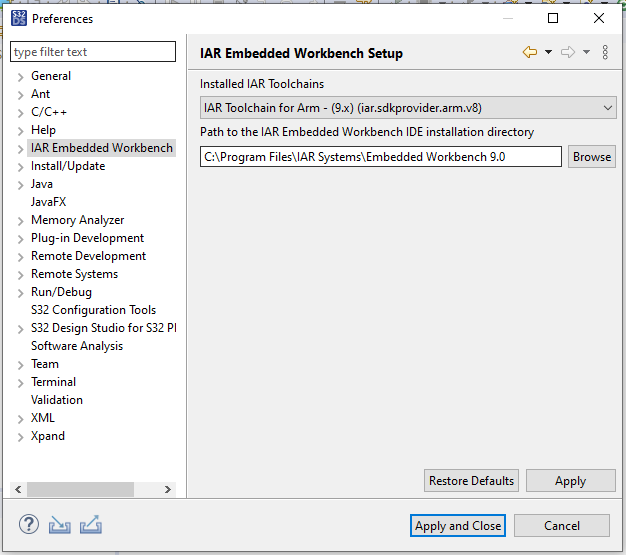Click the Back navigation arrow icon

(530, 53)
